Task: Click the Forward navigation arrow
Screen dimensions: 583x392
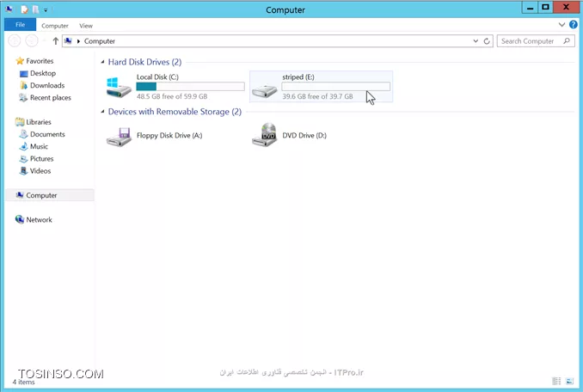Action: pyautogui.click(x=32, y=41)
